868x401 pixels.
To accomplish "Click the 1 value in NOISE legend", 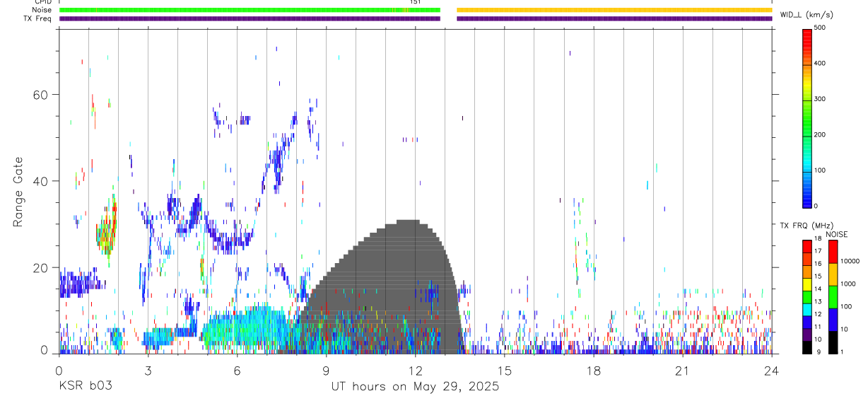I will point(843,351).
